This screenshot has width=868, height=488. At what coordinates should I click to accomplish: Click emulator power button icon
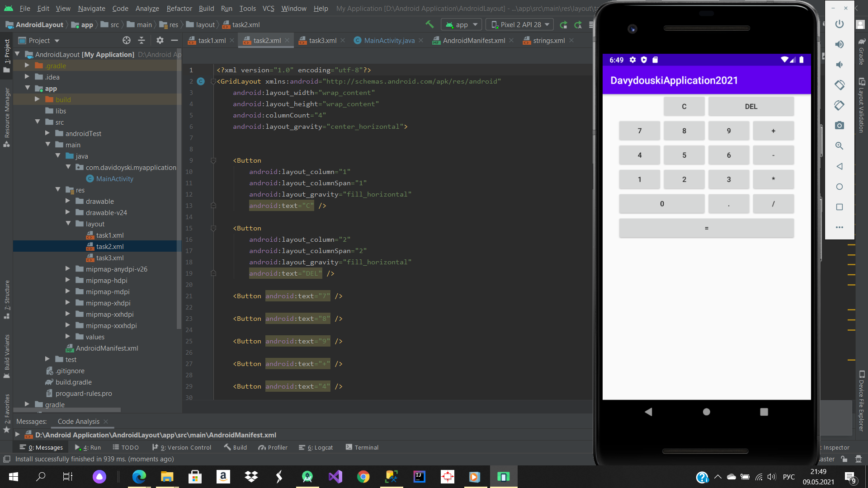pyautogui.click(x=840, y=24)
